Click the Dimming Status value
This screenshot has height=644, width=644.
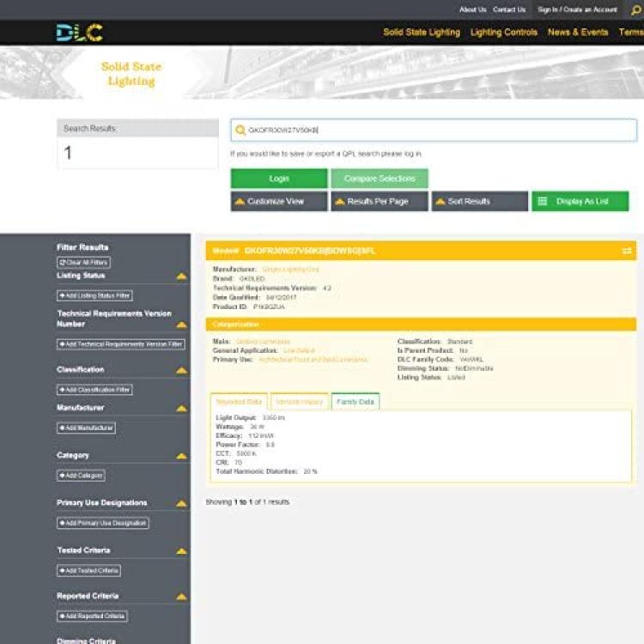point(474,369)
